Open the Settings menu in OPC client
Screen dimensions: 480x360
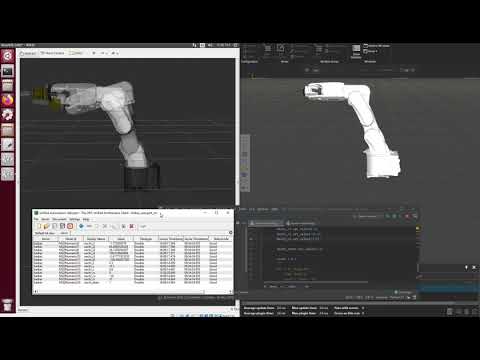coord(74,219)
